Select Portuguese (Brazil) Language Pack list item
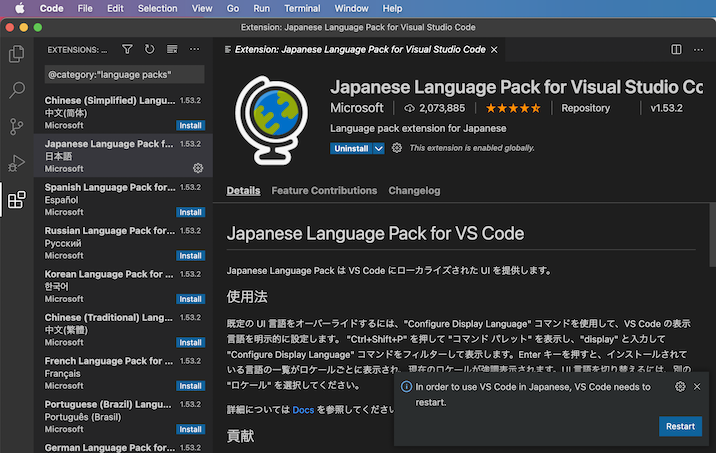Screen dimensions: 716x453 coord(123,416)
